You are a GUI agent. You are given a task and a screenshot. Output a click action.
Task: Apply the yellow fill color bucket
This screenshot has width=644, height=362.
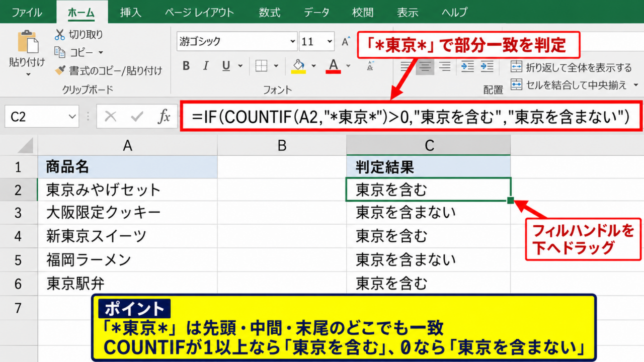pyautogui.click(x=299, y=66)
